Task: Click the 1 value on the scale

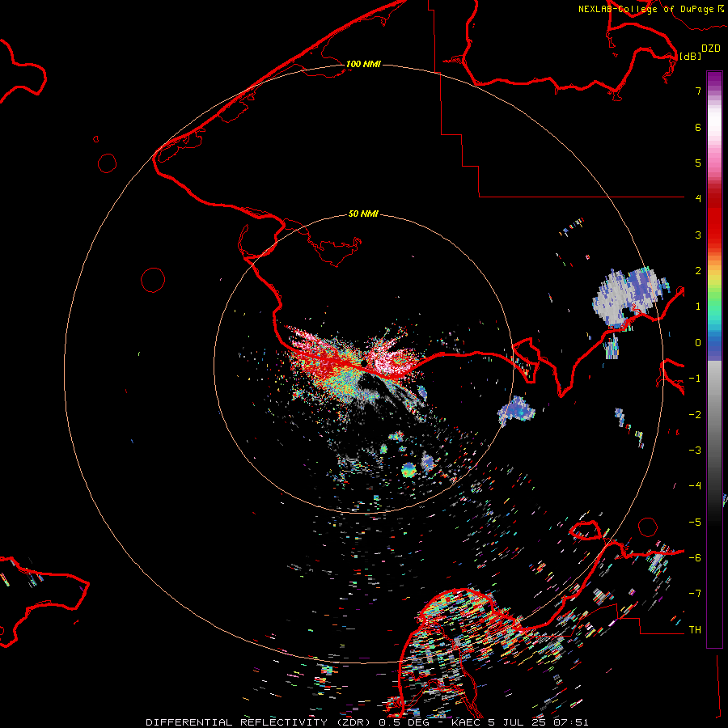Action: tap(698, 307)
